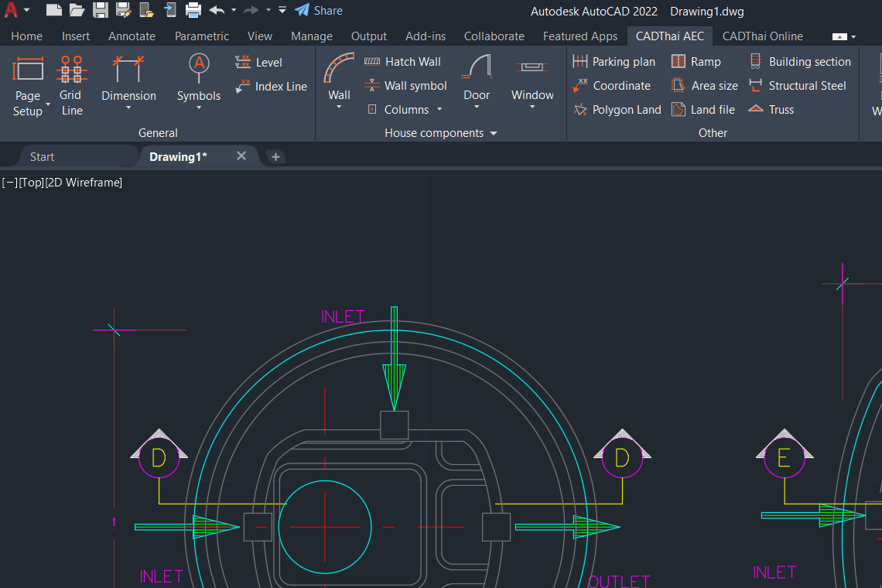Open the Manage ribbon tab
The width and height of the screenshot is (882, 588).
point(312,36)
